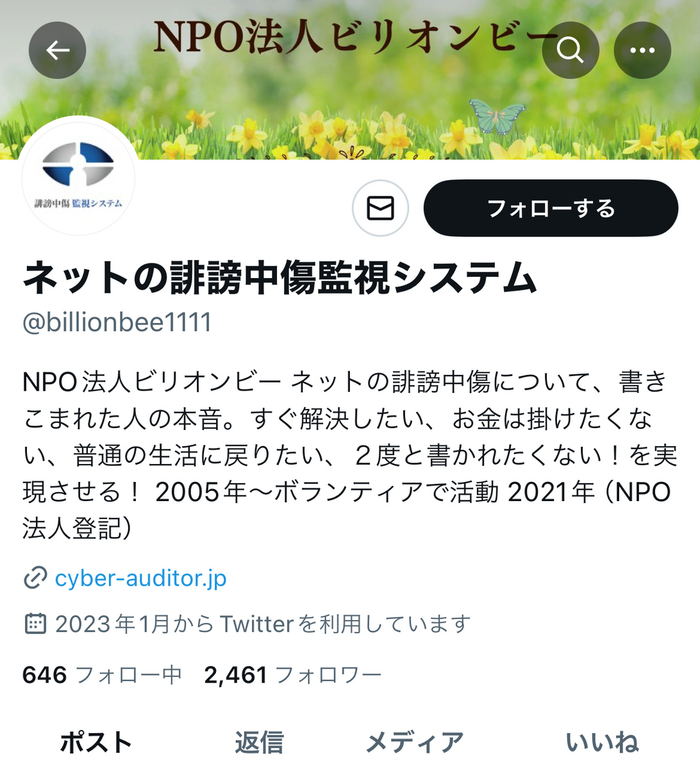The width and height of the screenshot is (700, 769).
Task: Tap the 2023年1月からTwitter join date text
Action: pos(263,624)
